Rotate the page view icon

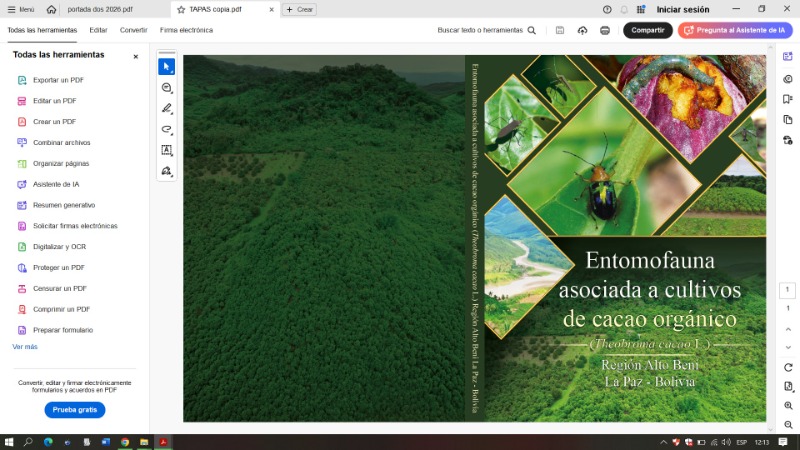pos(788,367)
